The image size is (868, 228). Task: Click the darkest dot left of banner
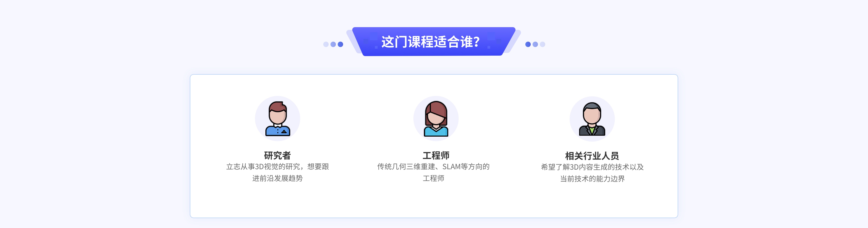pos(340,44)
